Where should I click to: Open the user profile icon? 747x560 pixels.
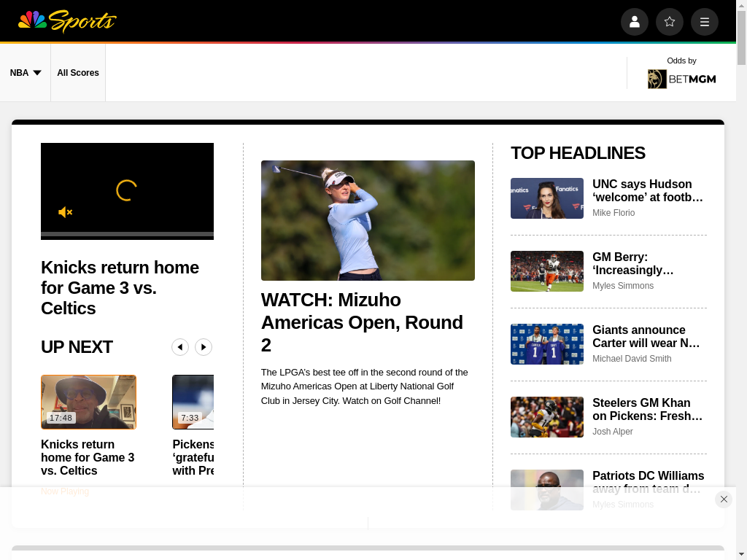coord(635,22)
